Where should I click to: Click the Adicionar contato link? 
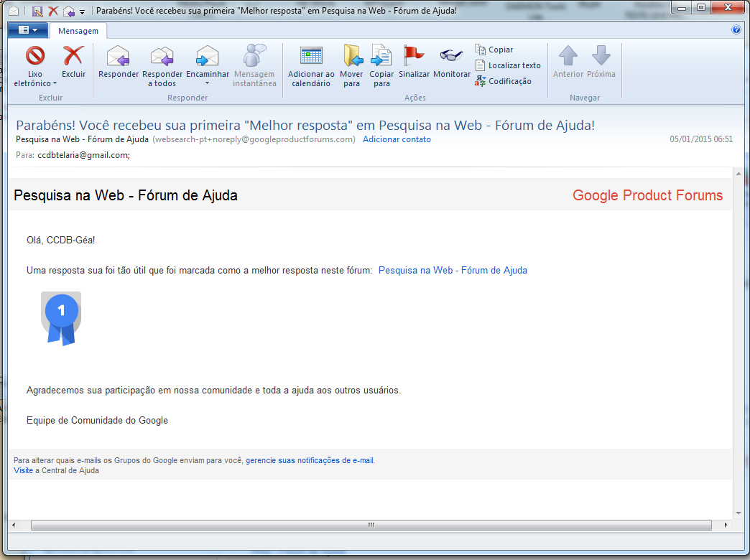click(397, 139)
